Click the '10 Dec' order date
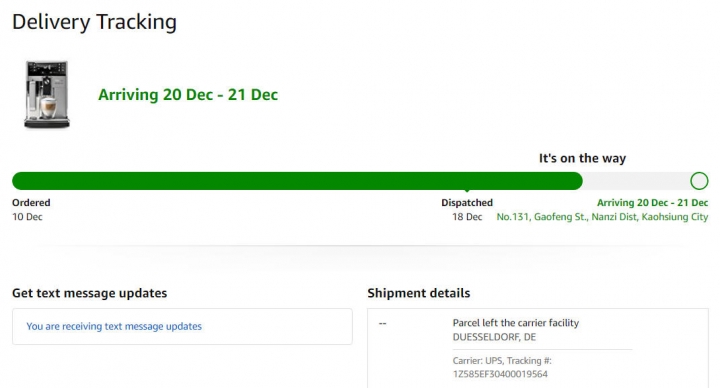The height and width of the screenshot is (388, 720). click(x=27, y=217)
